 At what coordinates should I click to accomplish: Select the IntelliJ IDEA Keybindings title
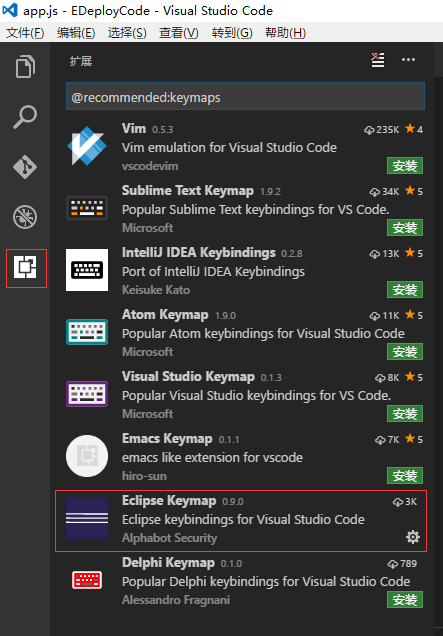(199, 253)
